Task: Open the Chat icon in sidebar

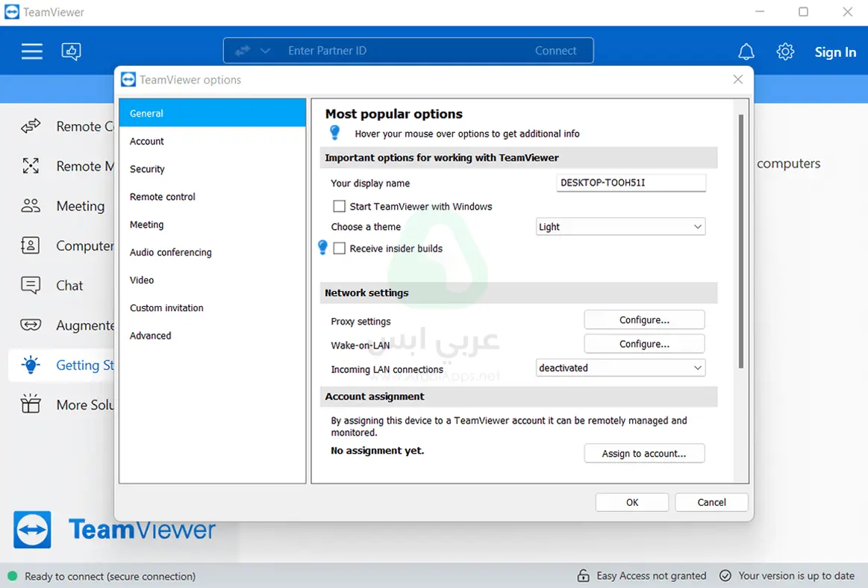Action: click(x=31, y=285)
